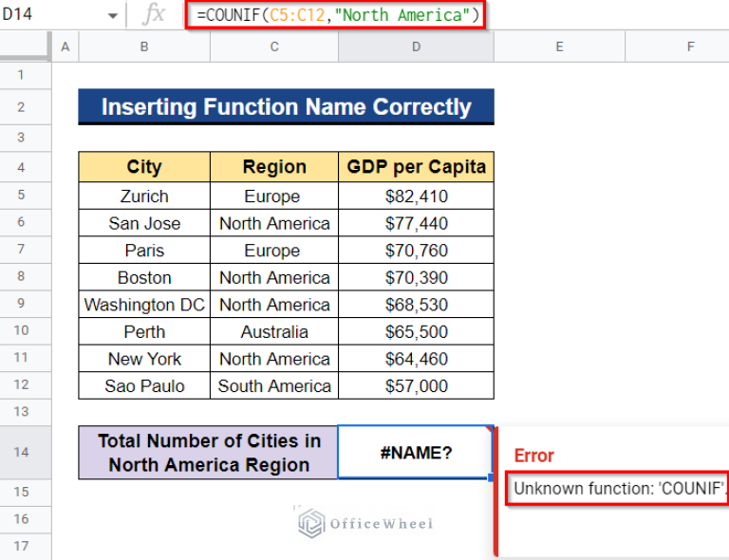729x560 pixels.
Task: Click 'North America' in the New York row
Action: pyautogui.click(x=274, y=359)
